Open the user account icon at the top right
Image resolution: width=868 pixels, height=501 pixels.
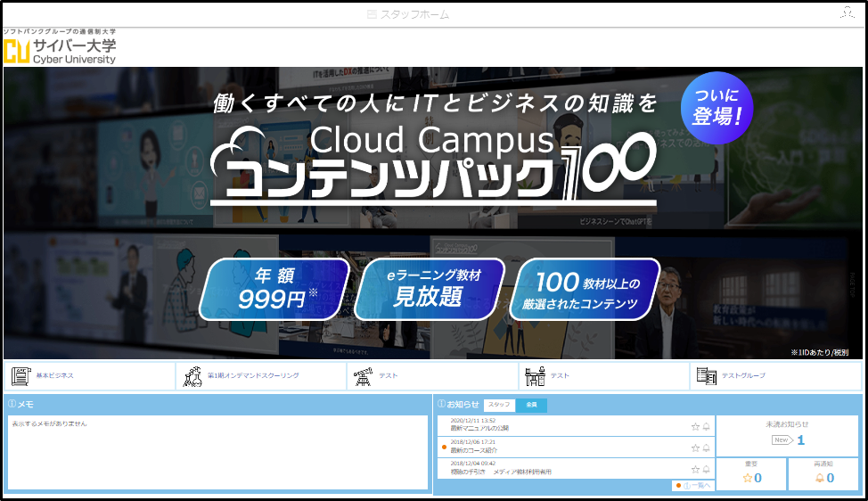847,12
